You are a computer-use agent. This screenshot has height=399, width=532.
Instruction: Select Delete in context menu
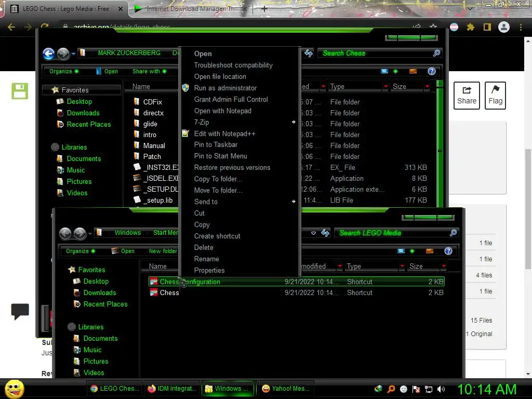click(x=204, y=248)
